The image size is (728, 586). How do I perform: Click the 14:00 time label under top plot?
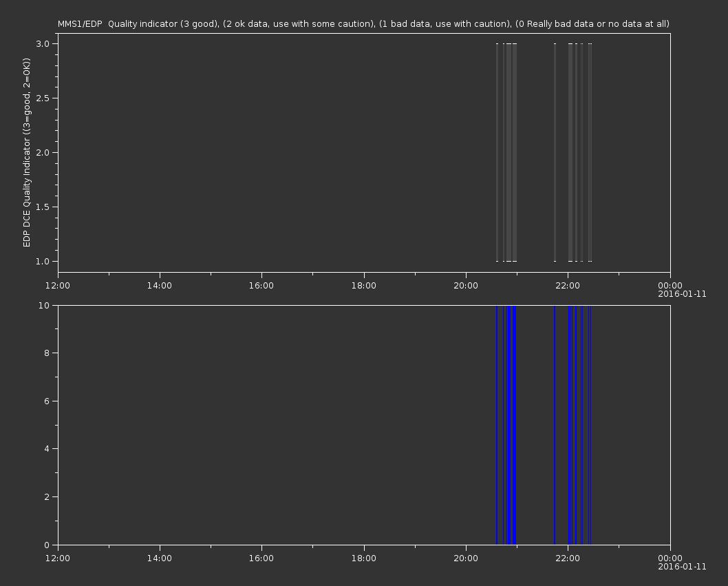click(159, 285)
